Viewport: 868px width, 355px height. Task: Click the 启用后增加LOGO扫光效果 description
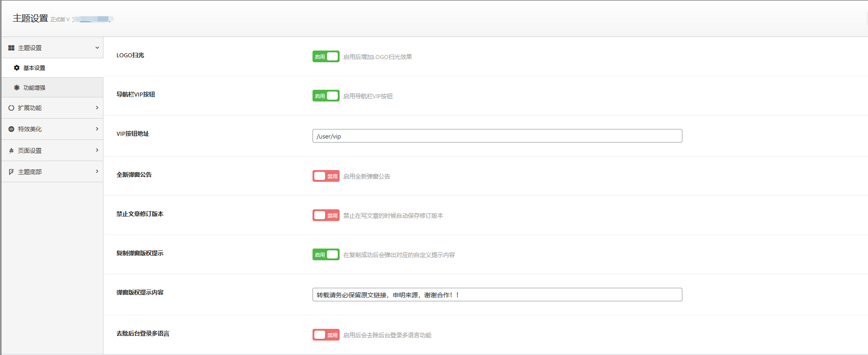tap(378, 57)
